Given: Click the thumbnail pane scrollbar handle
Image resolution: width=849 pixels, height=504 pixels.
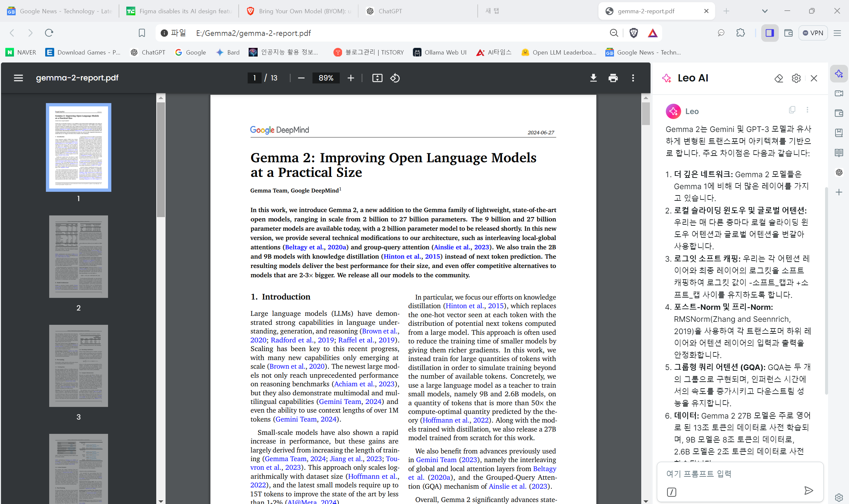Looking at the screenshot, I should pos(161,160).
